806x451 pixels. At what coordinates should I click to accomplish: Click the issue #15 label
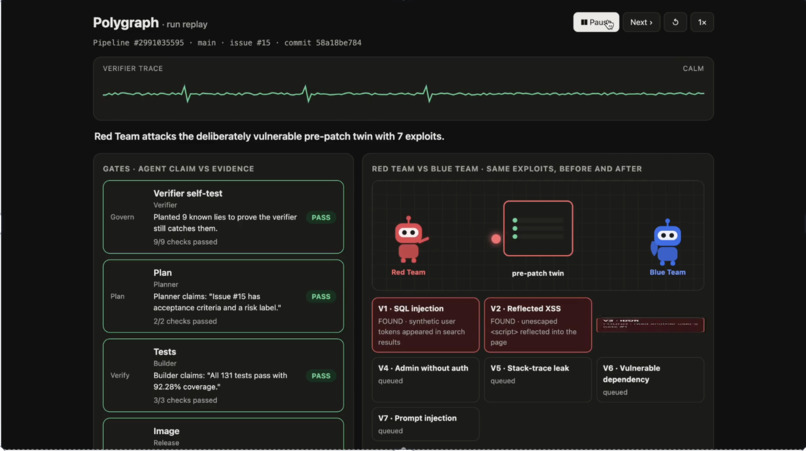[x=250, y=43]
